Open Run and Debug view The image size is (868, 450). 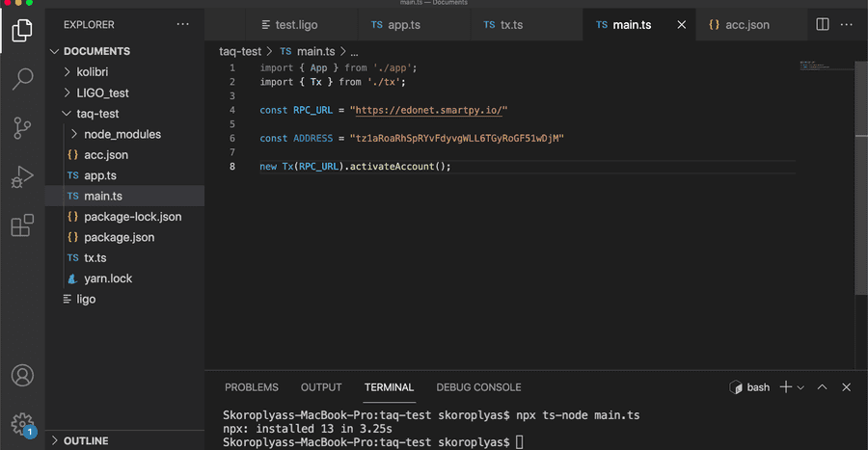[x=22, y=176]
